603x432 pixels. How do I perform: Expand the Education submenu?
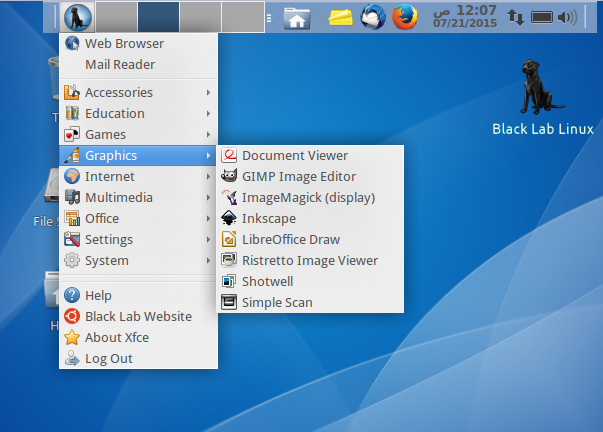click(x=138, y=113)
